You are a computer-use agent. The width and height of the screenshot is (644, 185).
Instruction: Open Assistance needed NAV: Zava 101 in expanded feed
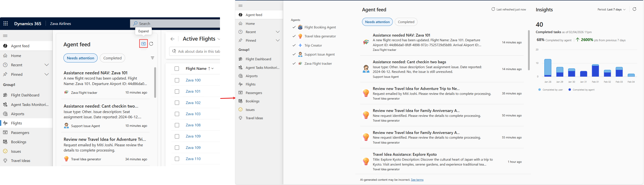pos(442,42)
